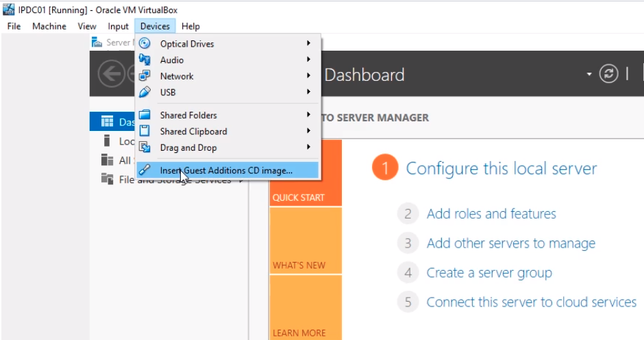Click the Shared Clipboard icon
The height and width of the screenshot is (340, 644).
pyautogui.click(x=145, y=131)
